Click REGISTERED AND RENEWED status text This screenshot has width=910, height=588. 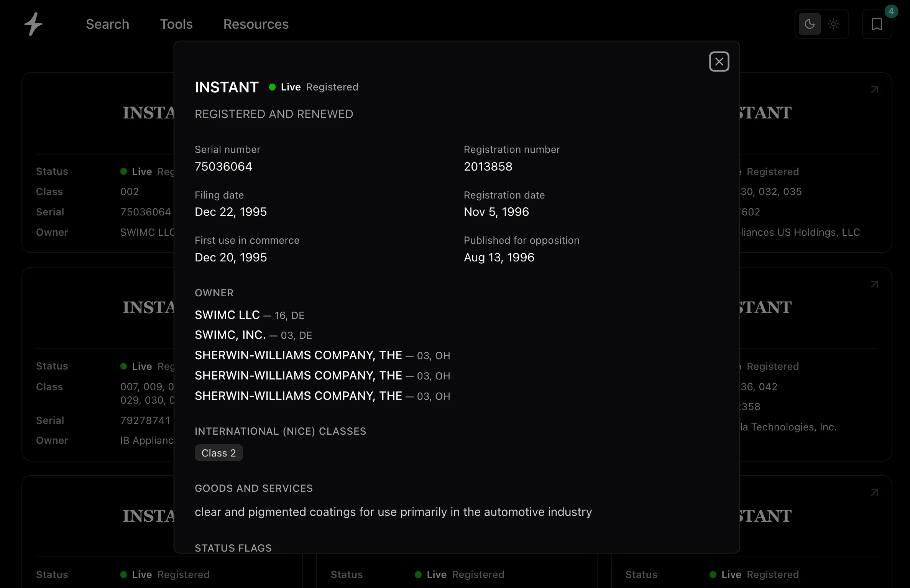pos(274,114)
